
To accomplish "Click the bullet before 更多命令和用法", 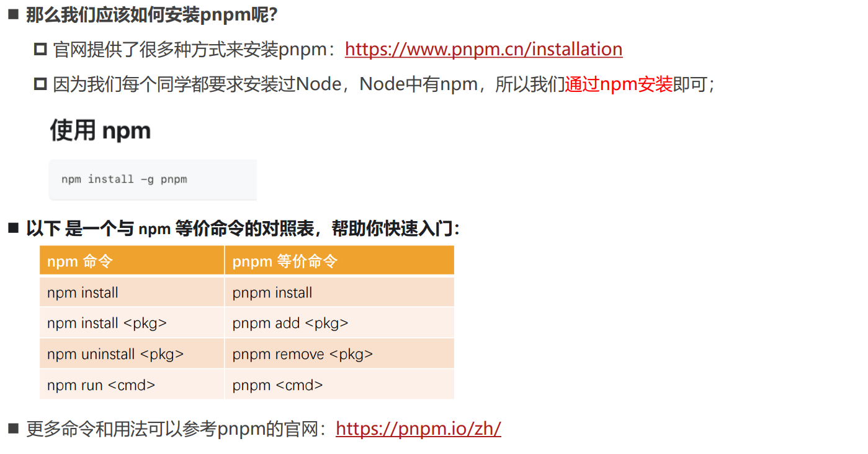I will tap(14, 428).
